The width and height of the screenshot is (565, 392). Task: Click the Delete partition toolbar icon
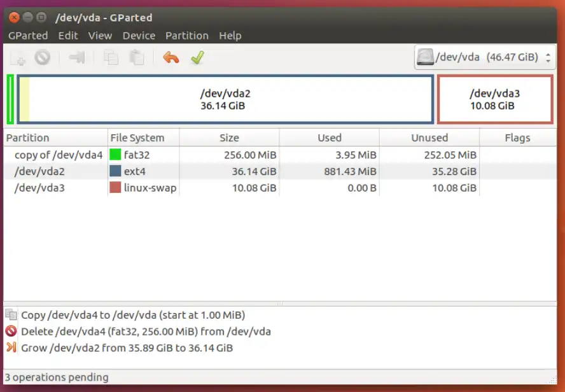pyautogui.click(x=43, y=57)
